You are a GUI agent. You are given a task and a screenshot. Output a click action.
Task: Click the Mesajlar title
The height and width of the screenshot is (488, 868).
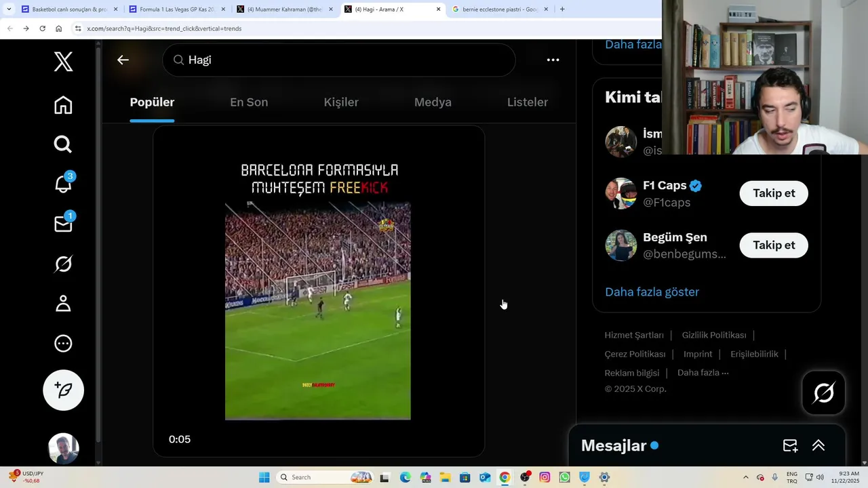coord(614,445)
